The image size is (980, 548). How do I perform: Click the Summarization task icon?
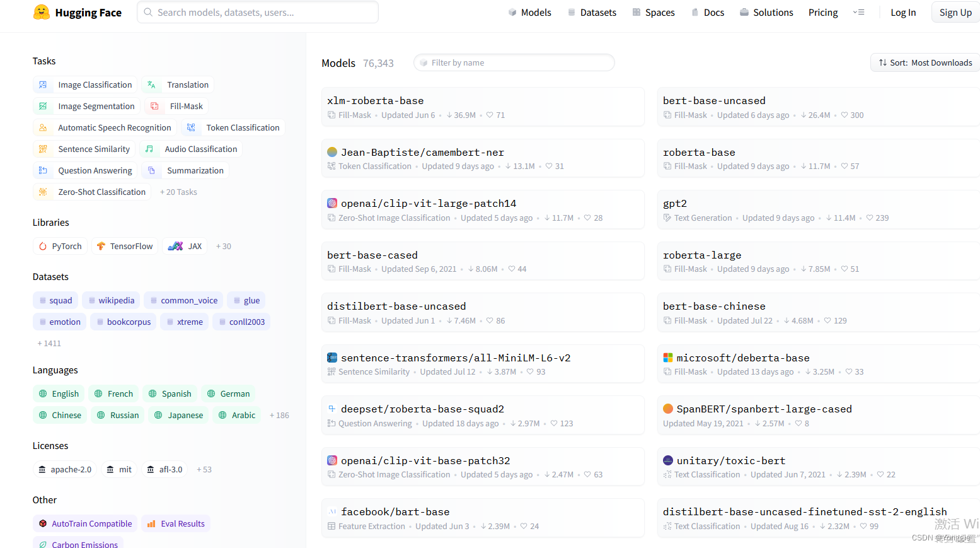[x=151, y=170]
